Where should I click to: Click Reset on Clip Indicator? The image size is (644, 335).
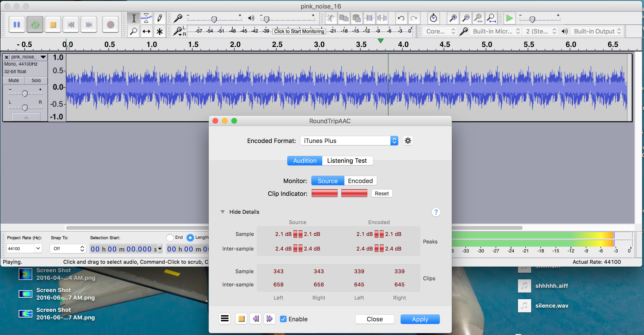[x=381, y=194]
